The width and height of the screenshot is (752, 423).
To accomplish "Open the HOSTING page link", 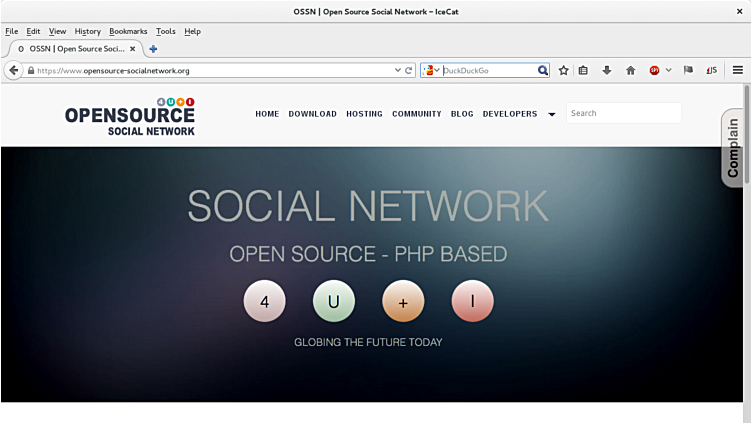I will [364, 114].
